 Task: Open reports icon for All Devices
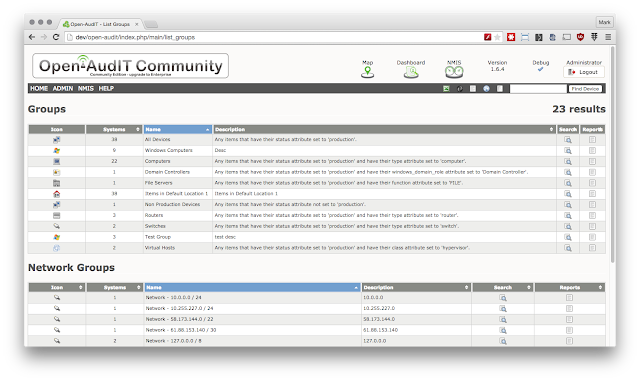[592, 140]
